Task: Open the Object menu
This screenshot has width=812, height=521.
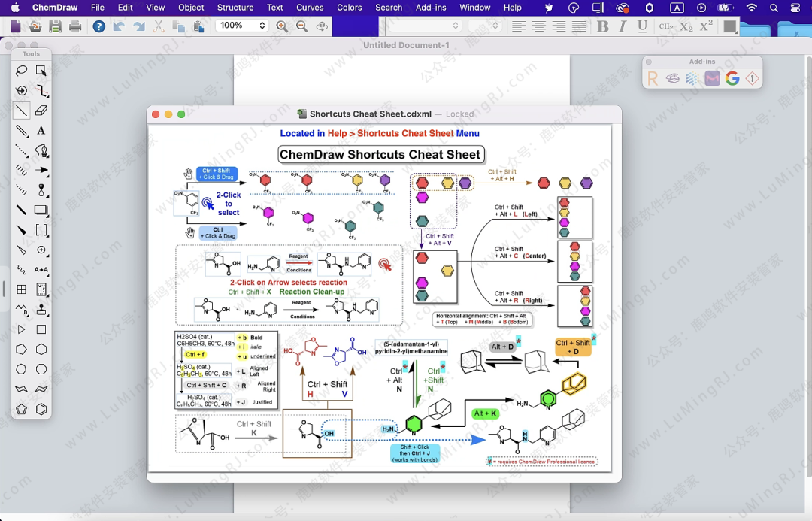Action: pyautogui.click(x=191, y=8)
